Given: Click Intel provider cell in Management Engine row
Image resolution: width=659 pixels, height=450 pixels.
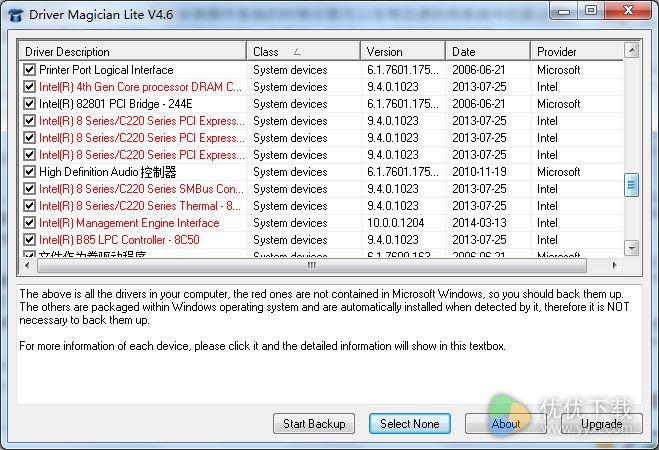Looking at the screenshot, I should [x=547, y=223].
